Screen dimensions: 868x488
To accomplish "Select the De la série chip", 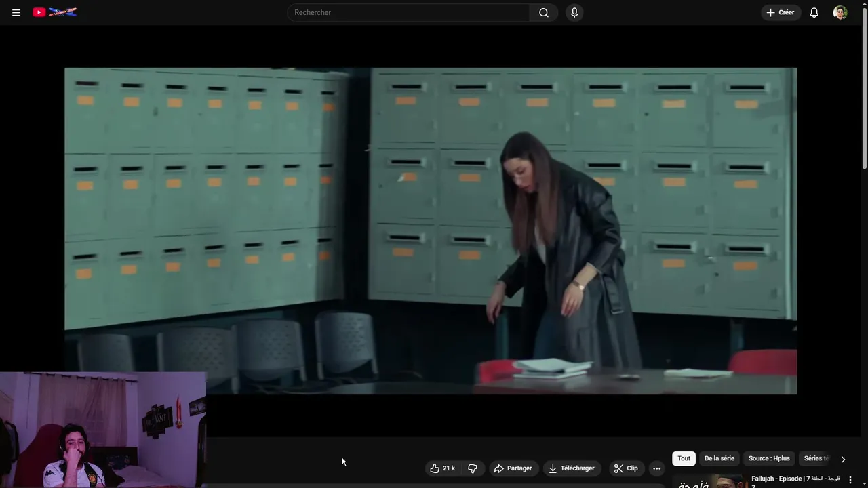I will click(719, 458).
